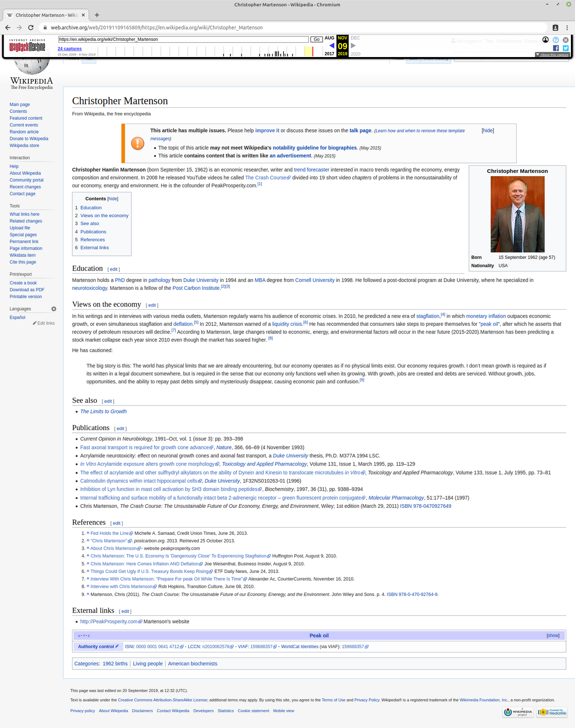This screenshot has width=575, height=728.
Task: Open What links here tool
Action: [25, 214]
